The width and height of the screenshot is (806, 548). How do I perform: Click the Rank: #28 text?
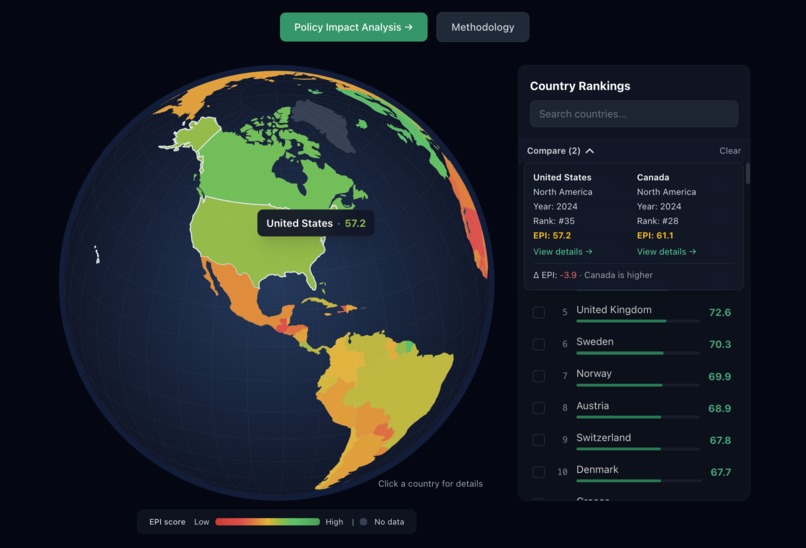[657, 221]
